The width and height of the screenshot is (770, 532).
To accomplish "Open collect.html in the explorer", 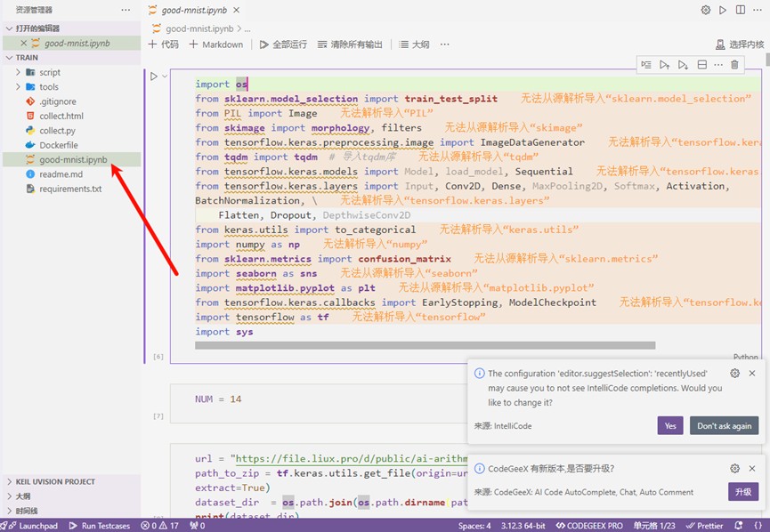I will click(72, 116).
